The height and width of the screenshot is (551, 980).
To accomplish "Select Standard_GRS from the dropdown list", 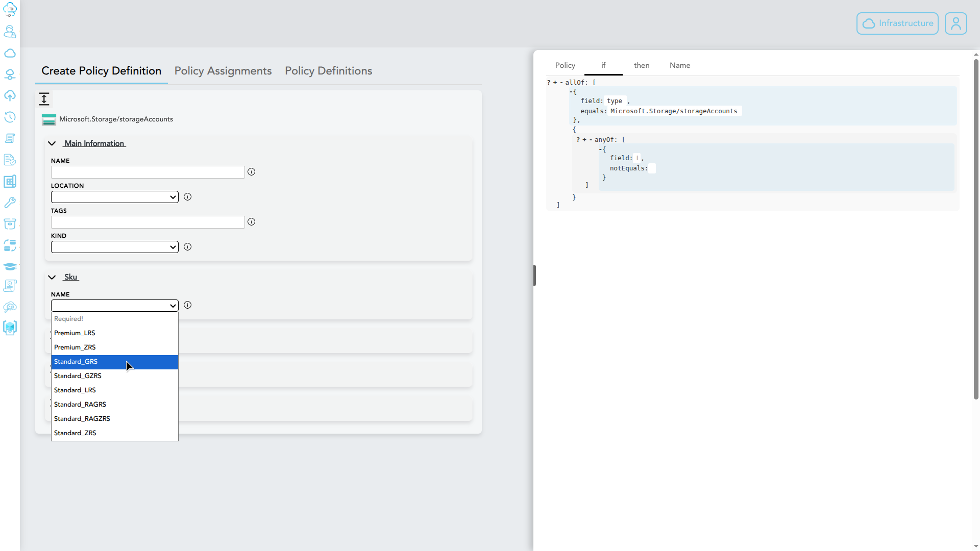I will 115,362.
